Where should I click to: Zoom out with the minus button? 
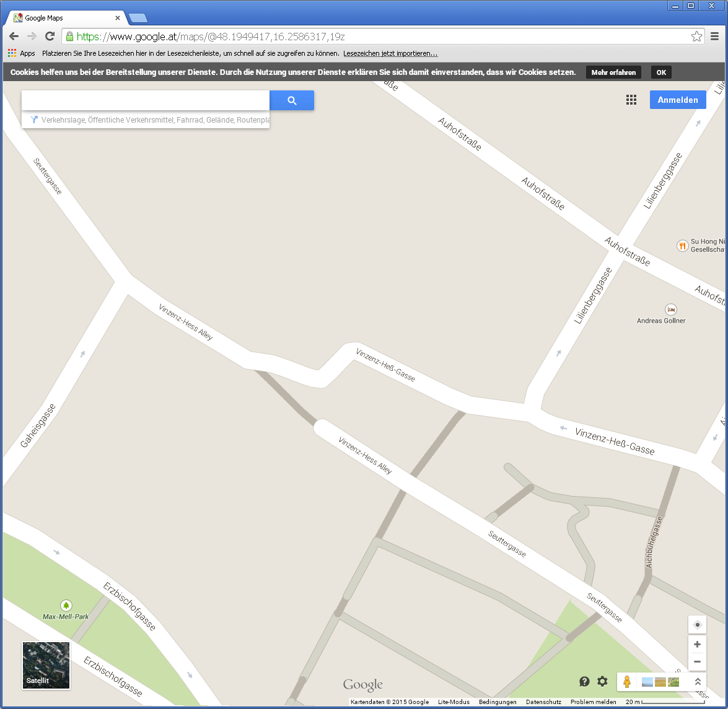tap(697, 662)
